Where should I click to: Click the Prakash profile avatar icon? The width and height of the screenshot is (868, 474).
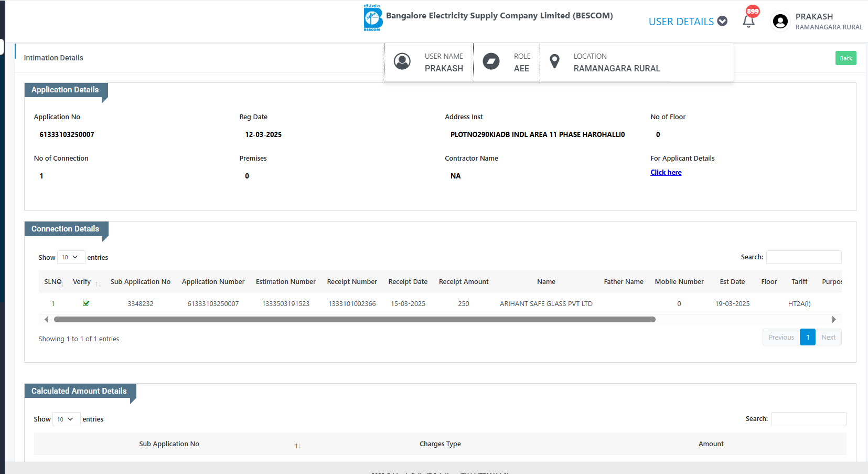pyautogui.click(x=780, y=22)
